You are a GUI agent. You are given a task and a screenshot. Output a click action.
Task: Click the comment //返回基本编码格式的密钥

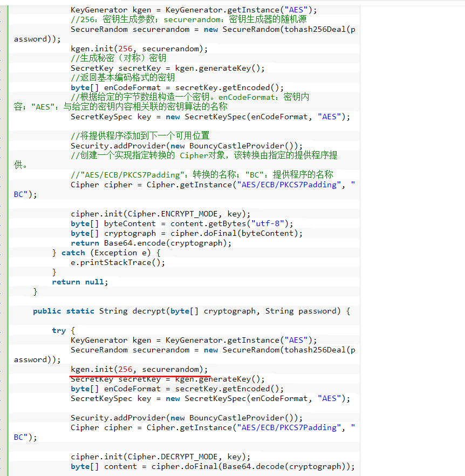point(122,78)
